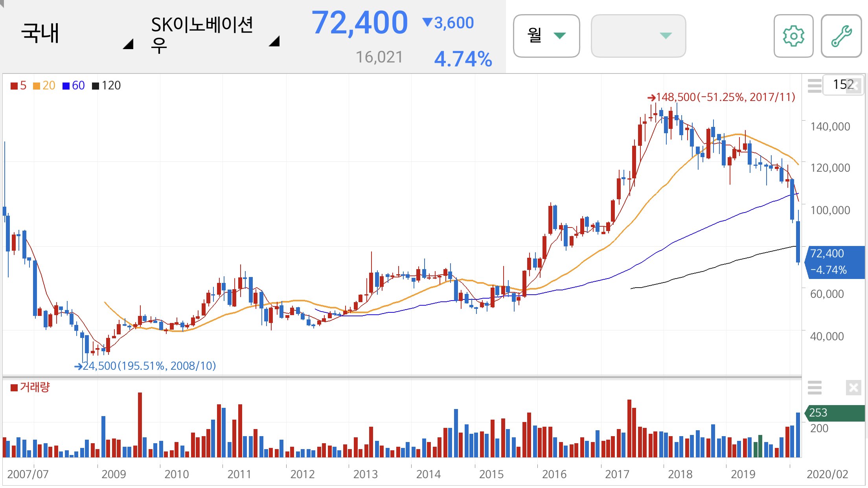
Task: Click the 2007/07 date axis label
Action: click(x=28, y=474)
